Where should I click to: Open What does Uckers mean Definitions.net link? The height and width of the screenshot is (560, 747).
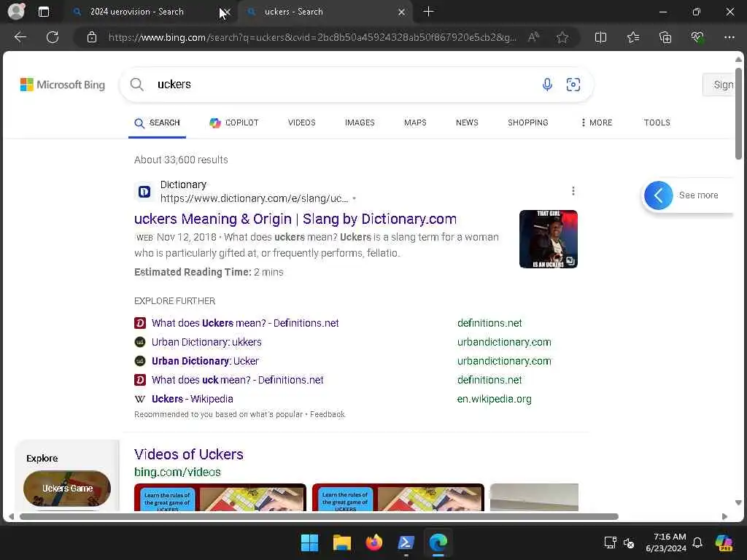coord(245,323)
